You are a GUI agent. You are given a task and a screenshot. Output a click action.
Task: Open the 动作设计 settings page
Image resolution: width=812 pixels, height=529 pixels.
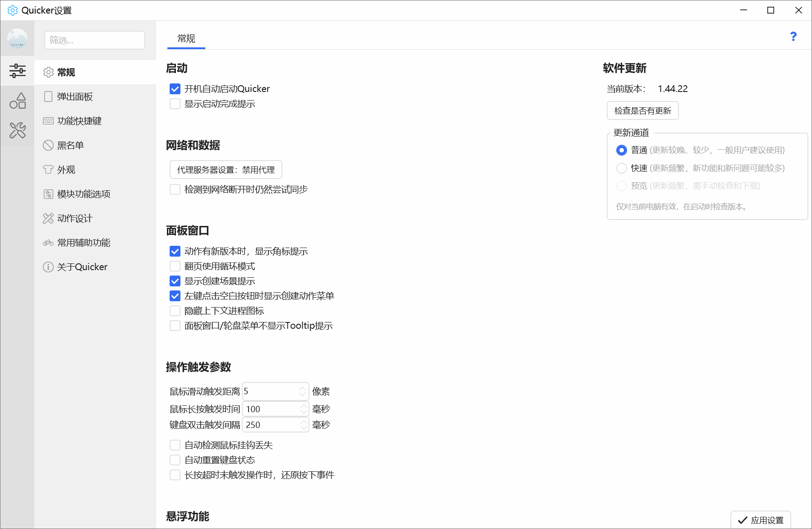[95, 218]
